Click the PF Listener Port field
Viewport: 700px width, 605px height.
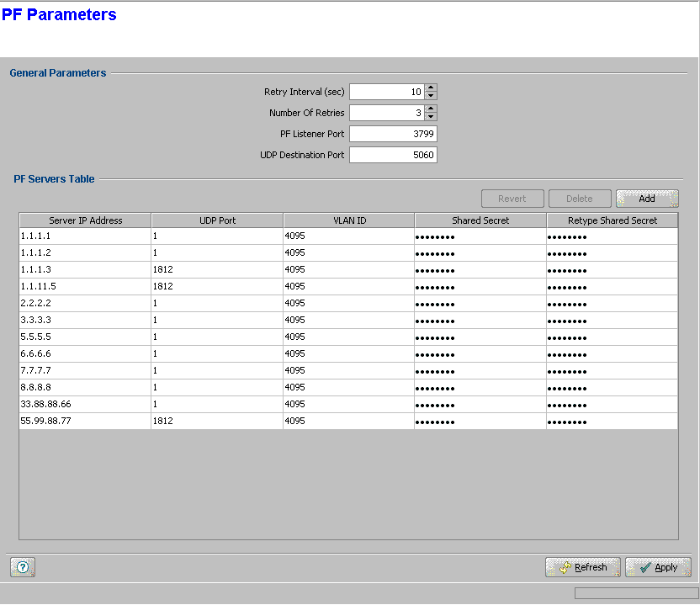pos(392,134)
